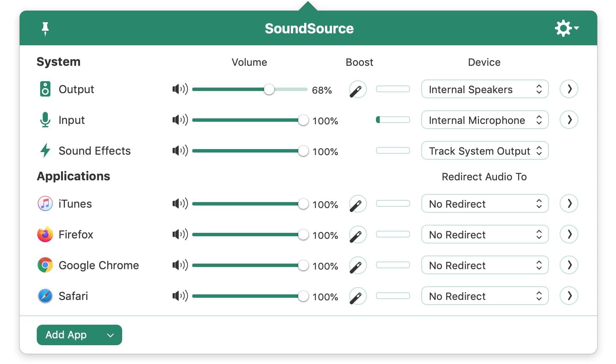Toggle Magic Boost for Output

coord(358,89)
